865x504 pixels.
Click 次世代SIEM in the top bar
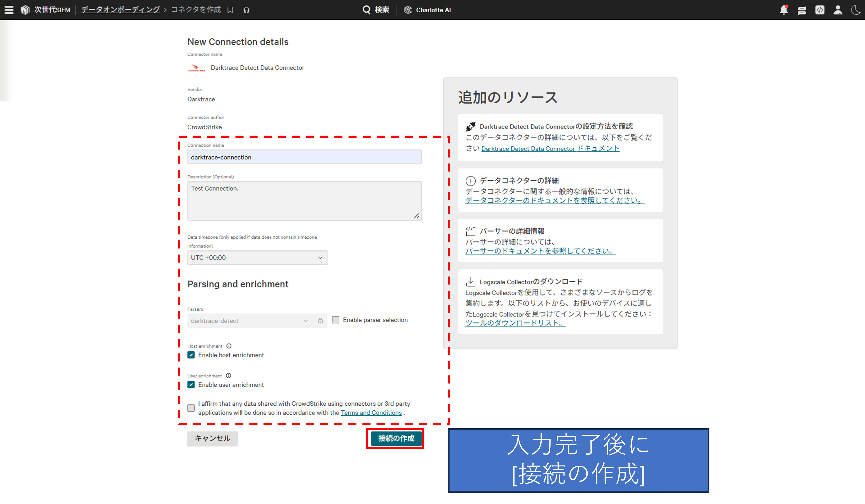tap(52, 10)
